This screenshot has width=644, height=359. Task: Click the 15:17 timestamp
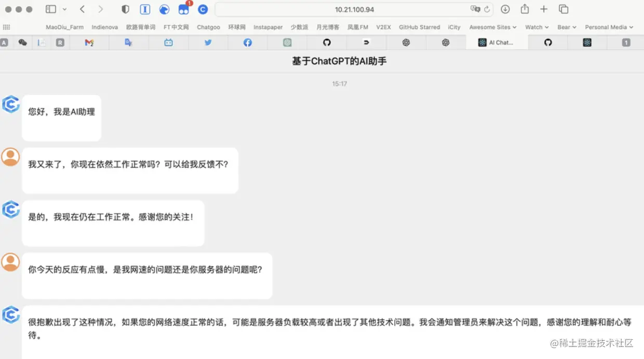coord(340,84)
